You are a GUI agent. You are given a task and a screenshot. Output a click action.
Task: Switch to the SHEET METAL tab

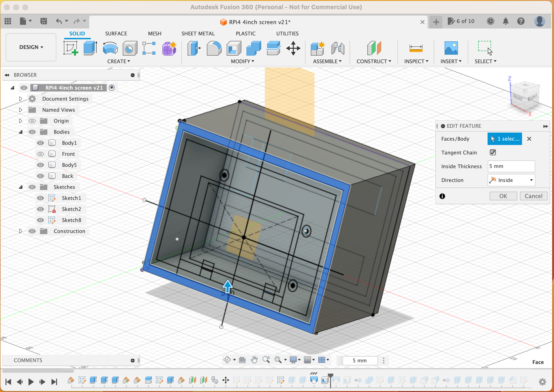click(x=198, y=34)
